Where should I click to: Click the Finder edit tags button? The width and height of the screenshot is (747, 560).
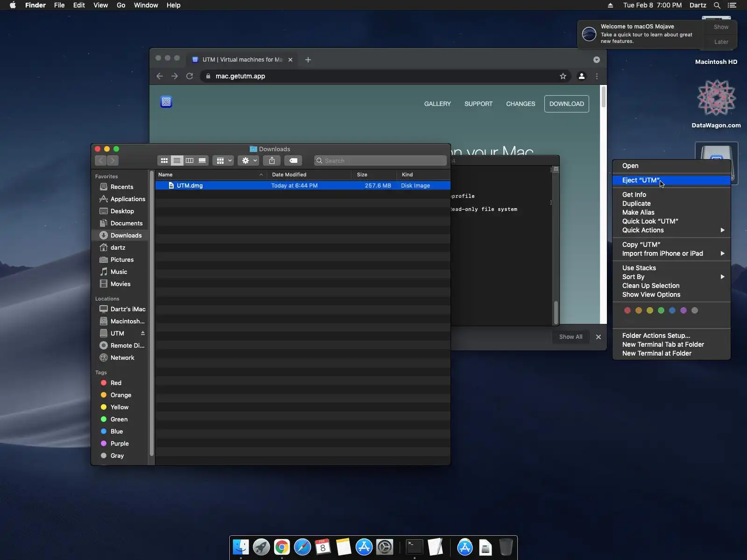click(293, 161)
